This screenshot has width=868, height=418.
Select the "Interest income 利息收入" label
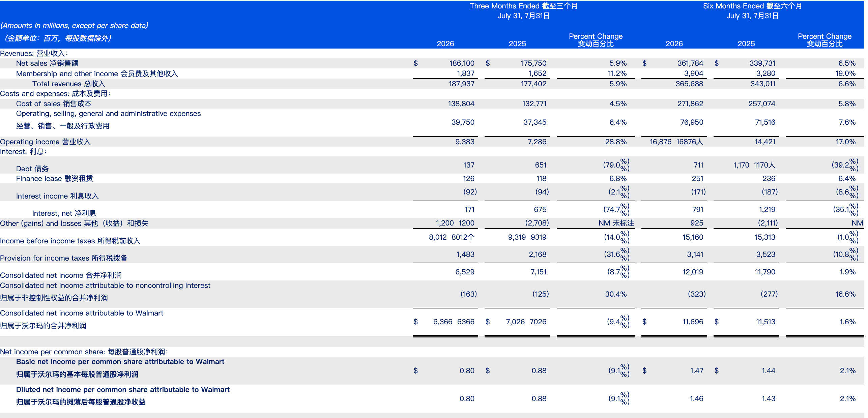pos(57,196)
